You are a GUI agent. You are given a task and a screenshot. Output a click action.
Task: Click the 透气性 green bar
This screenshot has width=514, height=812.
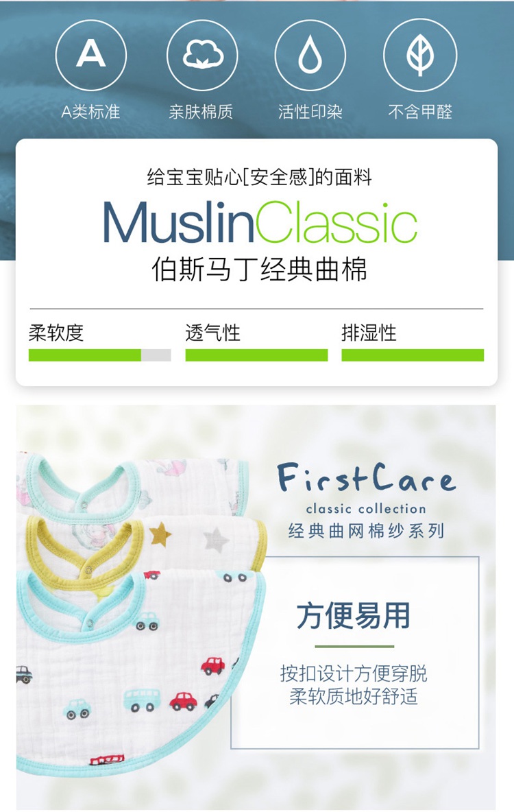click(x=257, y=355)
